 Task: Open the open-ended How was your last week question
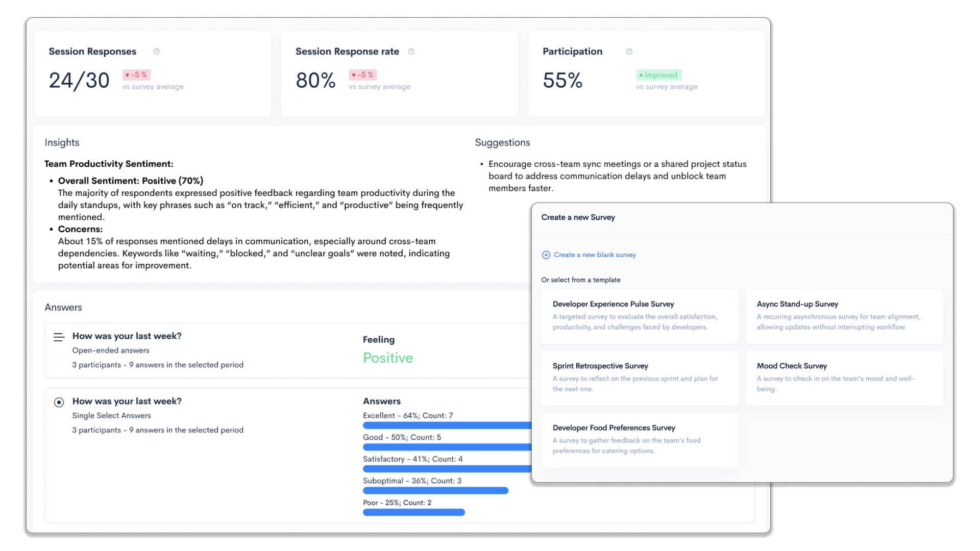click(x=127, y=336)
